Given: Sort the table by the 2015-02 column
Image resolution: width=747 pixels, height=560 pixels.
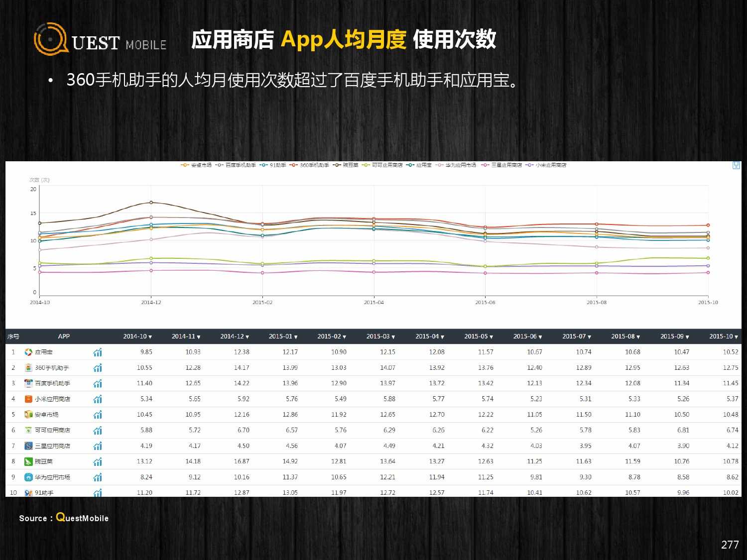Looking at the screenshot, I should (x=332, y=336).
